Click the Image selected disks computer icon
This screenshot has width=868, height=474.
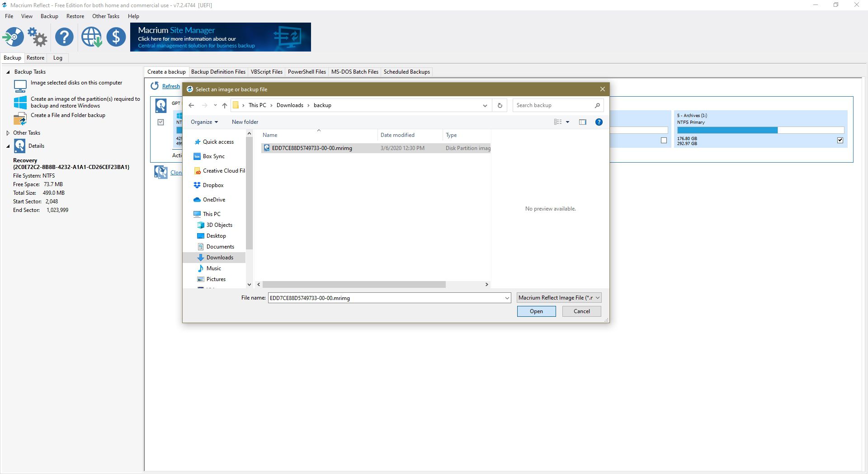tap(20, 86)
